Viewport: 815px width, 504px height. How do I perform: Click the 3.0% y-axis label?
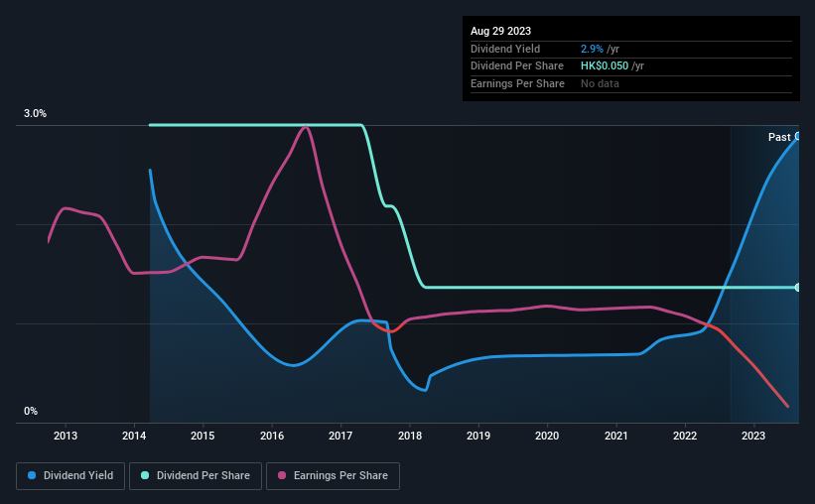click(35, 113)
